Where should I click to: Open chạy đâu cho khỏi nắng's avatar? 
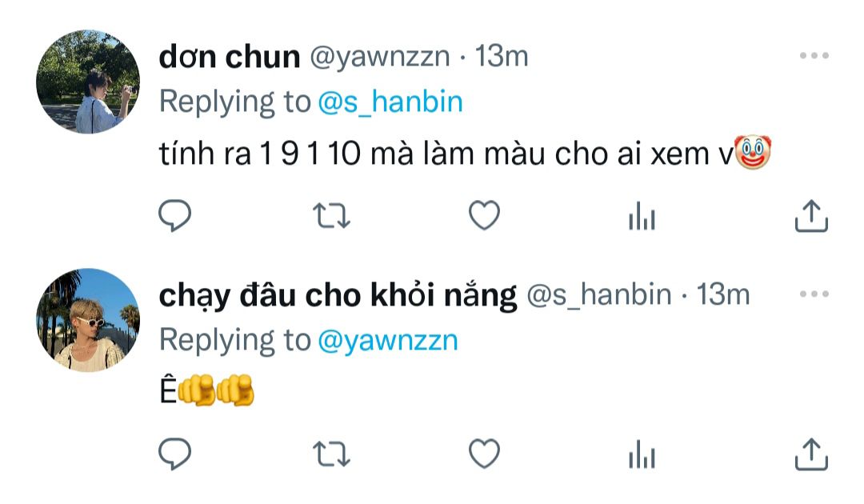pos(88,320)
